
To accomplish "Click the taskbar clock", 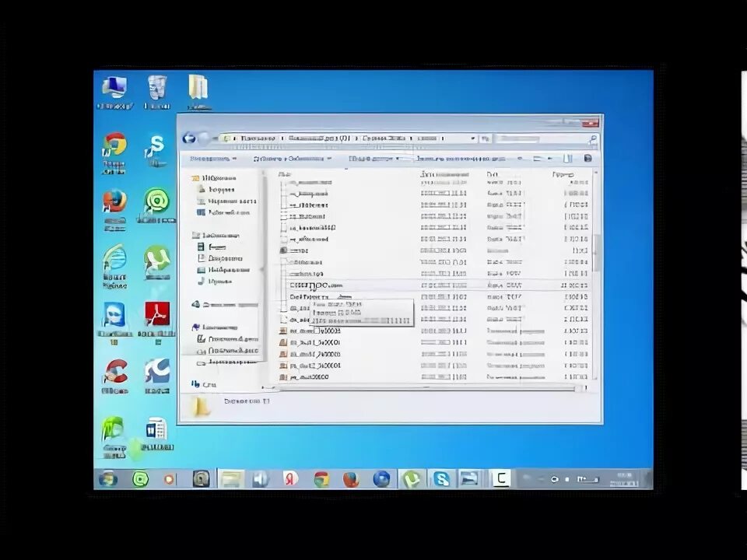I will [625, 479].
